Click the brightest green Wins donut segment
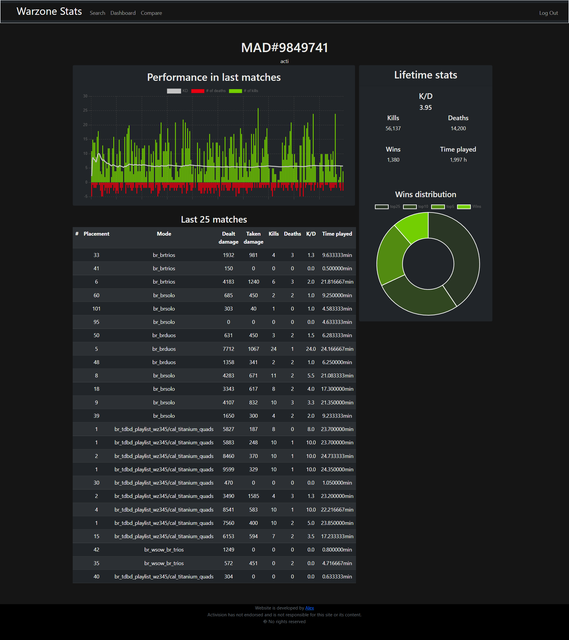569x640 pixels. 414,227
